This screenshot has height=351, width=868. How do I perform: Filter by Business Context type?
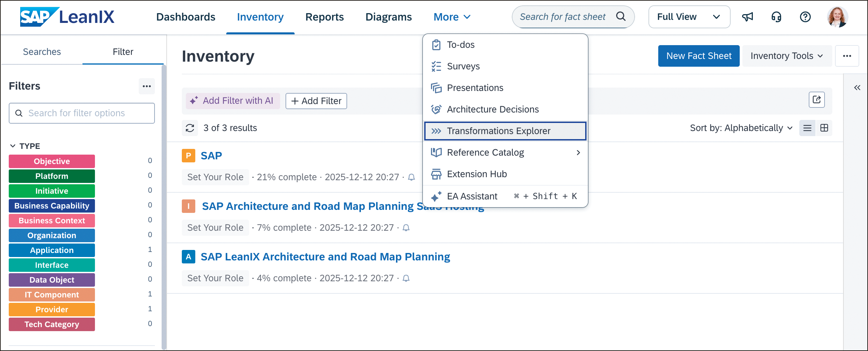click(x=52, y=221)
